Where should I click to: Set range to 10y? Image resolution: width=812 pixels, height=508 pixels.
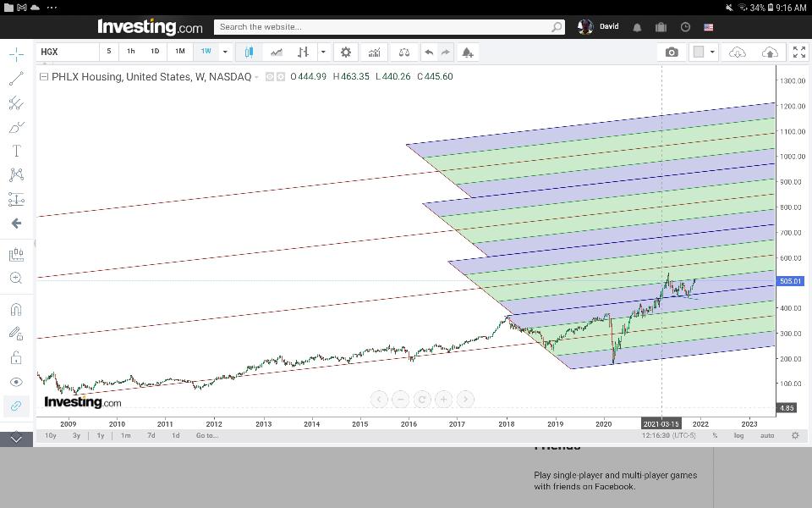pyautogui.click(x=51, y=435)
